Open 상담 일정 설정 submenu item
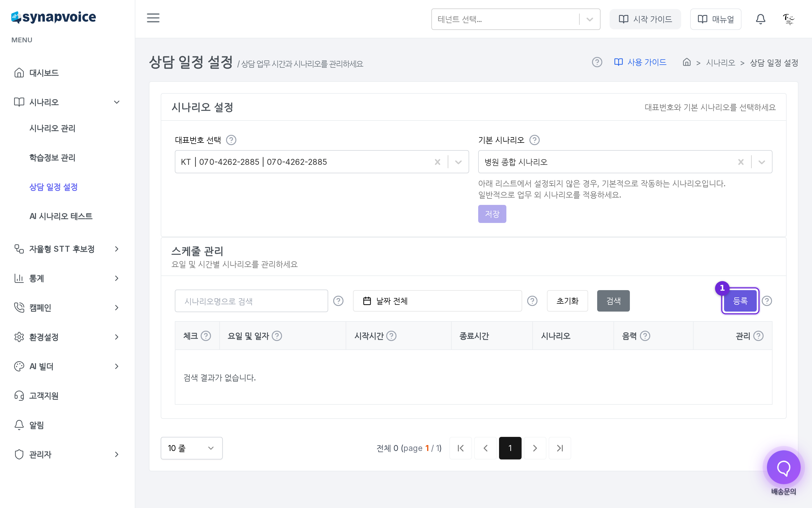Screen dimensions: 812x508 (x=54, y=187)
